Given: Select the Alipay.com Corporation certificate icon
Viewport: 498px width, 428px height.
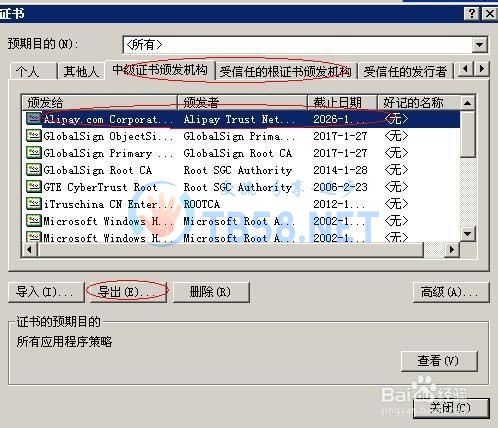Looking at the screenshot, I should tap(33, 119).
